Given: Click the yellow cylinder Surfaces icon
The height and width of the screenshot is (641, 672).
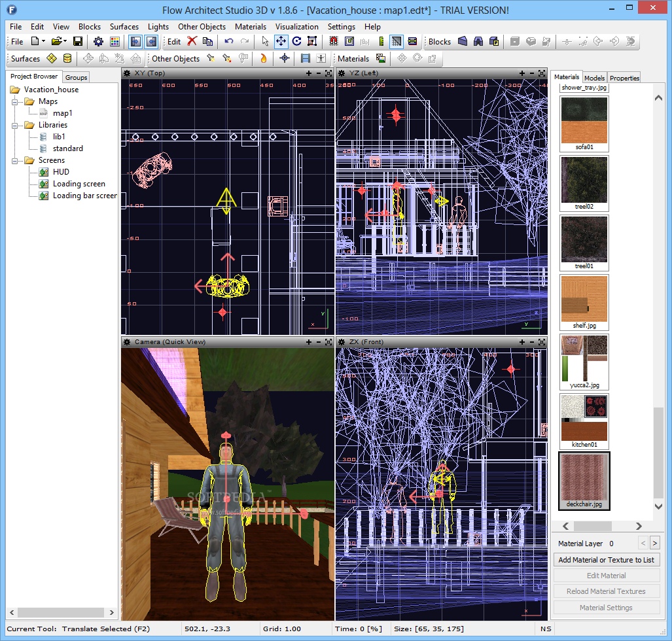Looking at the screenshot, I should click(x=67, y=58).
